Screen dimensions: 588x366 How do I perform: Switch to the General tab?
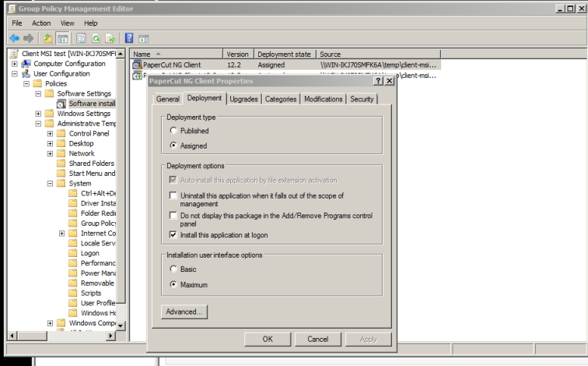168,99
